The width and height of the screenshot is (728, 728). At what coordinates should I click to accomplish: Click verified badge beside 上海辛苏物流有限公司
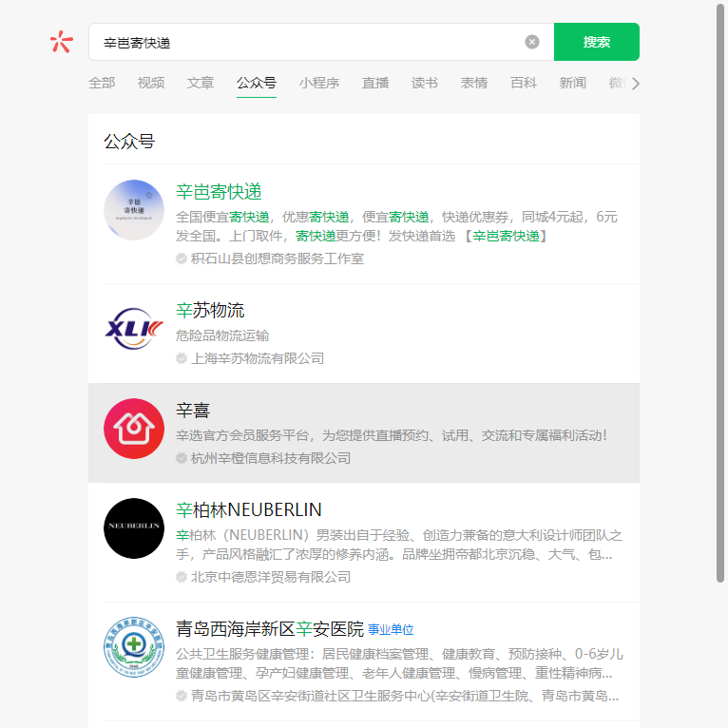(x=182, y=358)
